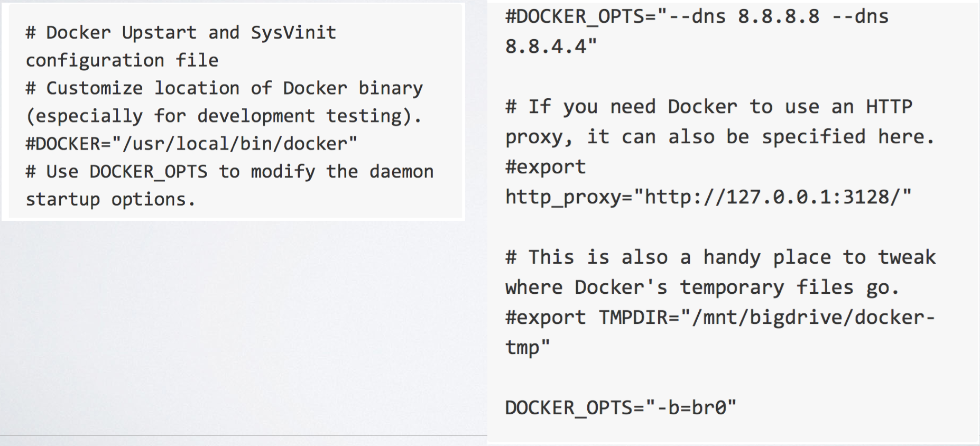Click the word tweak in the right block

(907, 257)
